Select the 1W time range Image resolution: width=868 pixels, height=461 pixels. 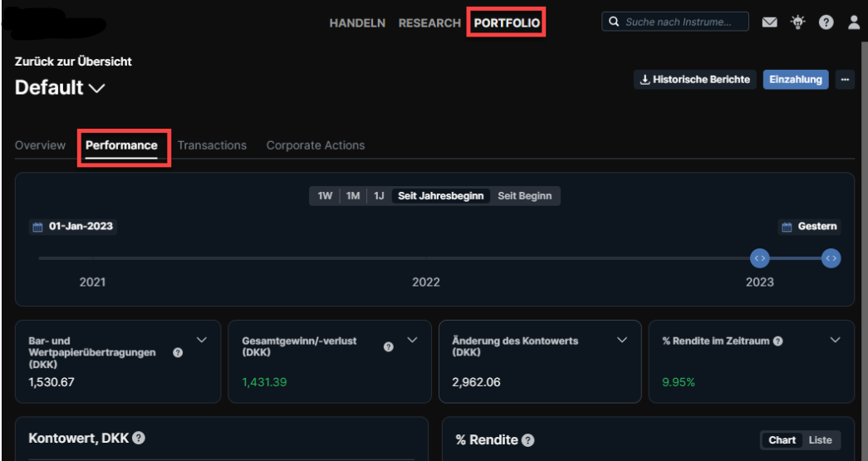[325, 196]
